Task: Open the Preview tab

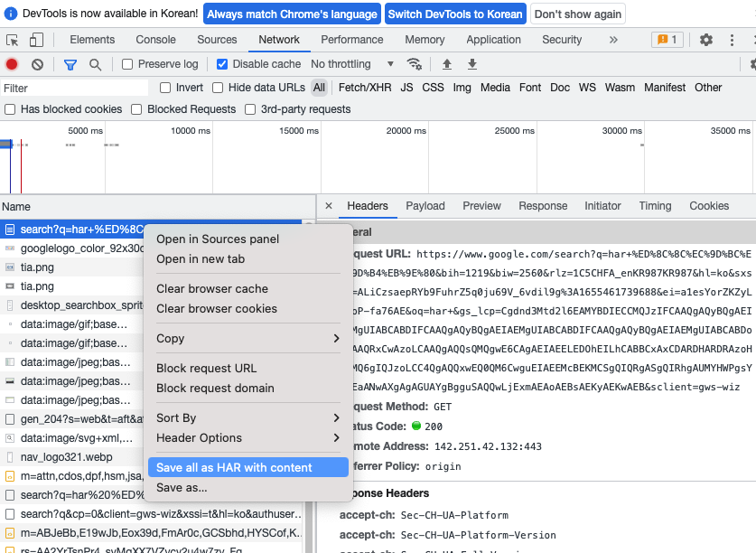Action: [x=481, y=206]
